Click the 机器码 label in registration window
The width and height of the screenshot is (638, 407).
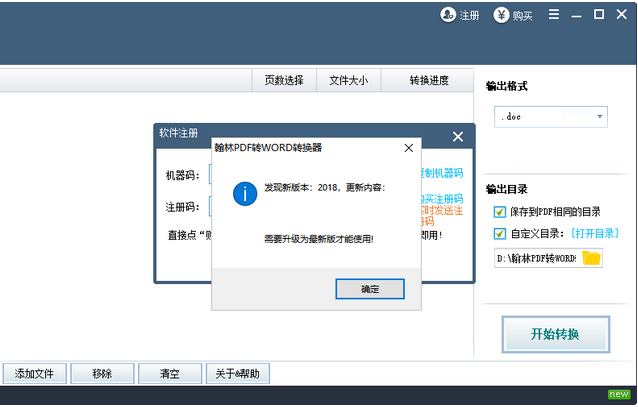point(183,175)
